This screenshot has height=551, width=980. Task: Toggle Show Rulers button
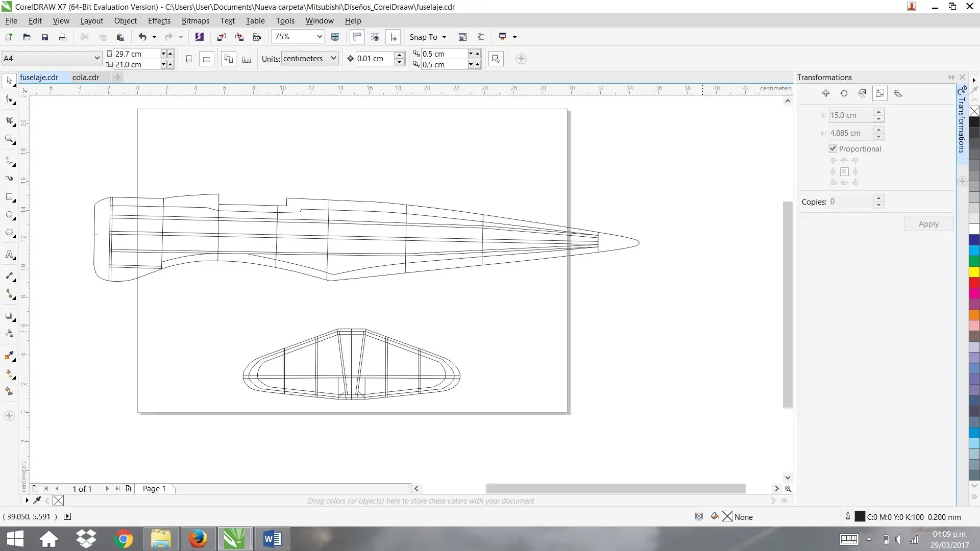click(x=357, y=37)
